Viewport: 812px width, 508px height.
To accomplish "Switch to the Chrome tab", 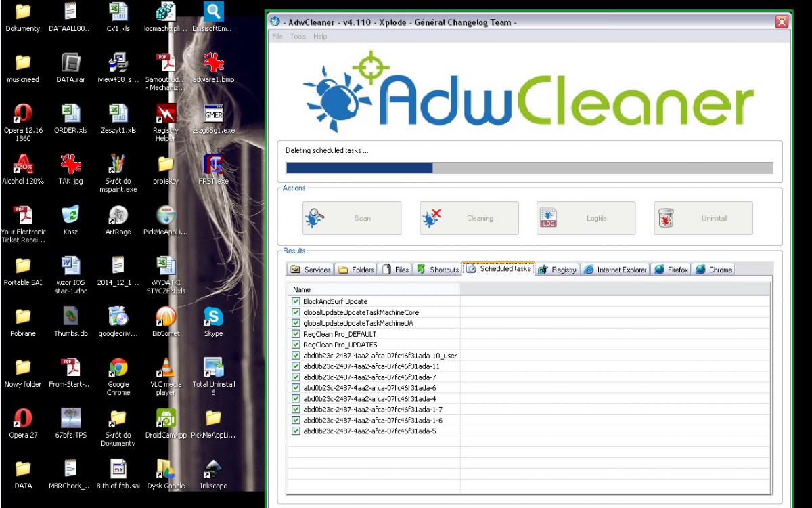I will pyautogui.click(x=714, y=270).
